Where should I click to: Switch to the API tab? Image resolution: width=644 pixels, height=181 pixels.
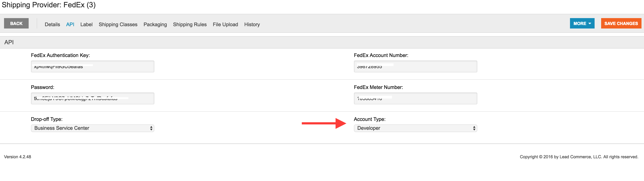click(x=70, y=24)
